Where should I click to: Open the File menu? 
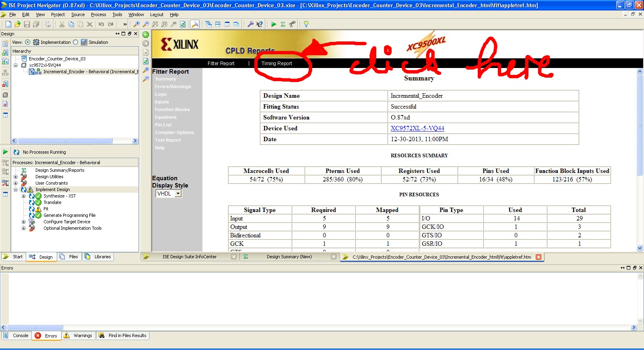tap(12, 14)
